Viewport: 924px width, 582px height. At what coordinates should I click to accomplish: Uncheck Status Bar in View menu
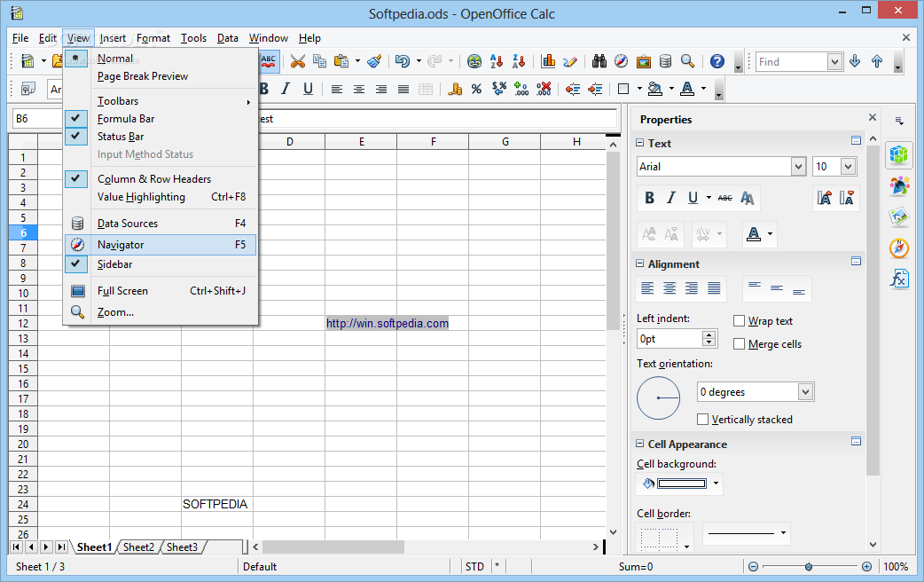(x=161, y=137)
